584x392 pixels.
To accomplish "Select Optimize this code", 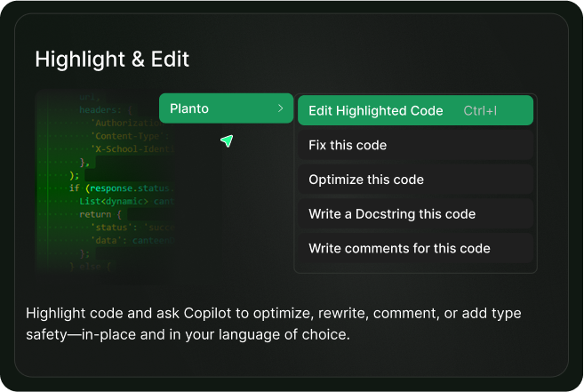I will click(x=366, y=180).
